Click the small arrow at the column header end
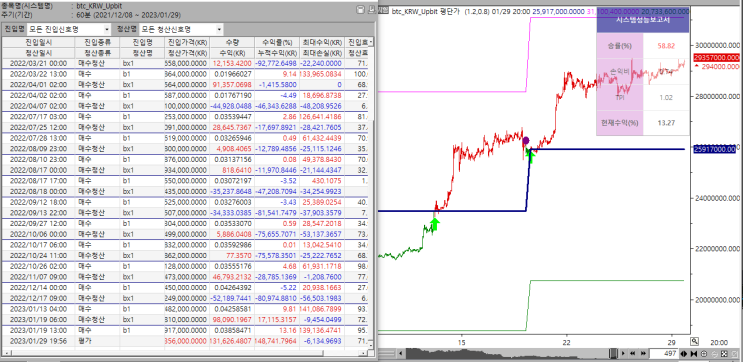 point(371,43)
